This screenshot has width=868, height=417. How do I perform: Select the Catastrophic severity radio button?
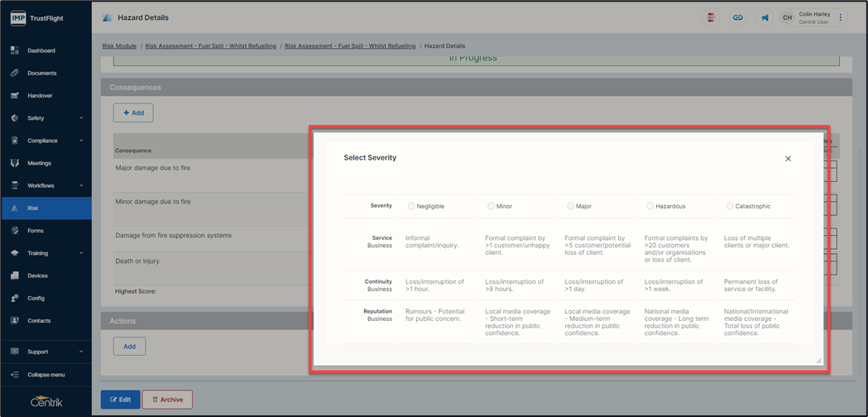729,206
